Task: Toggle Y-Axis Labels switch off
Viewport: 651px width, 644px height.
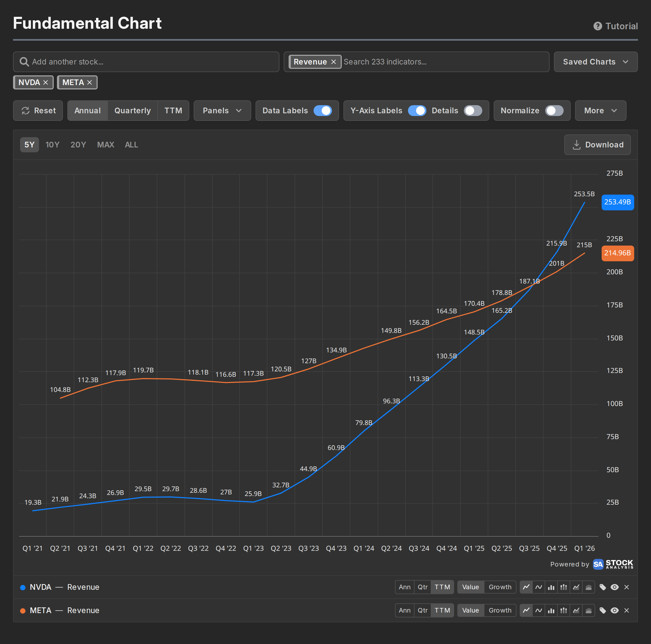Action: [417, 111]
